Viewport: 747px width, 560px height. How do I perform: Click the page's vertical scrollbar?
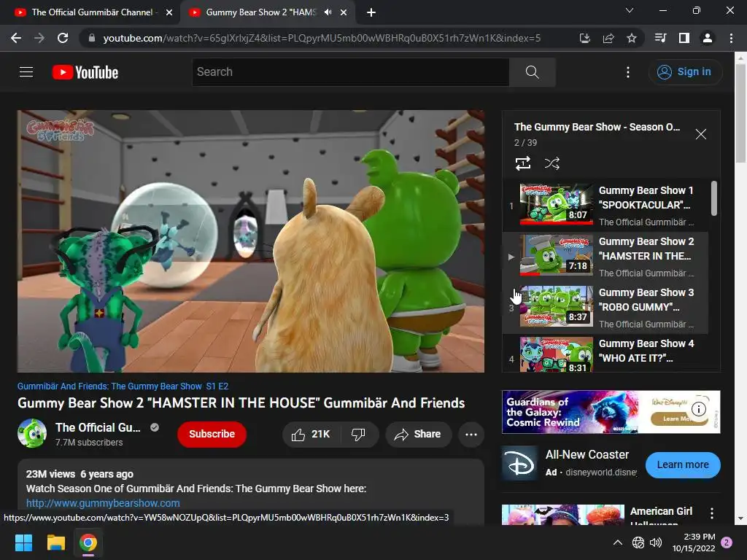[740, 113]
